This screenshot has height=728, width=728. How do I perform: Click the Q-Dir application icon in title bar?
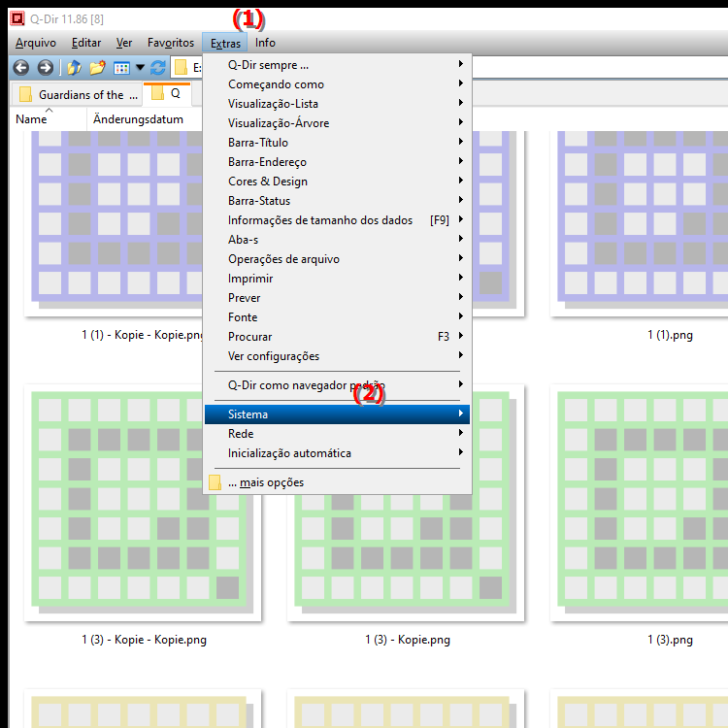click(17, 19)
